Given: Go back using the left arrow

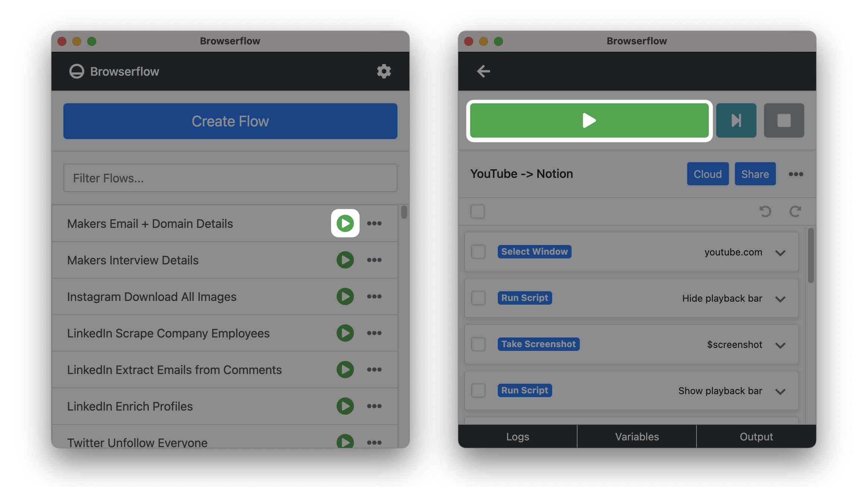Looking at the screenshot, I should pos(483,71).
